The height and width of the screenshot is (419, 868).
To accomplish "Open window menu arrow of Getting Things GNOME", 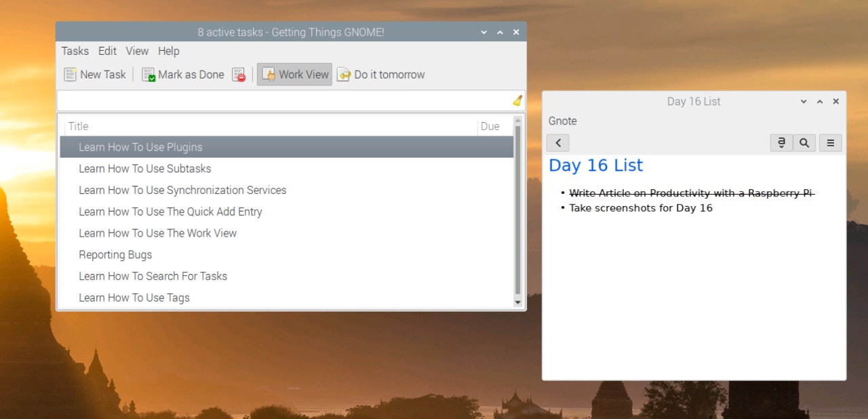I will click(484, 32).
